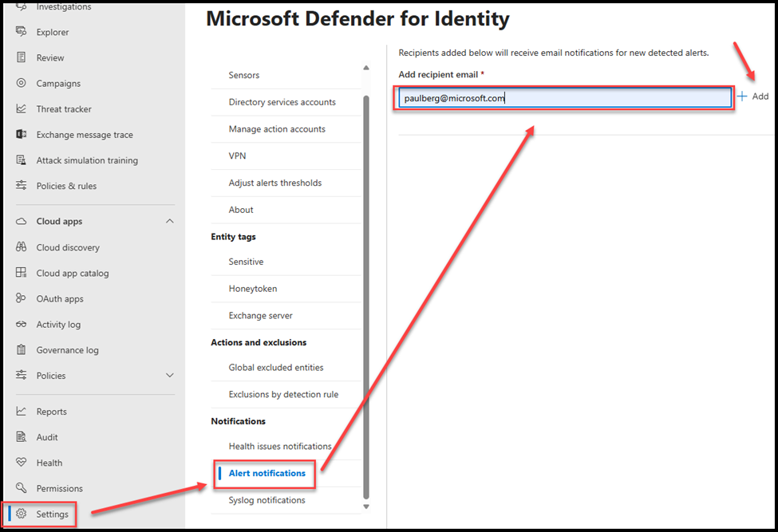Click the recipient email input field
The image size is (778, 532).
pyautogui.click(x=565, y=97)
